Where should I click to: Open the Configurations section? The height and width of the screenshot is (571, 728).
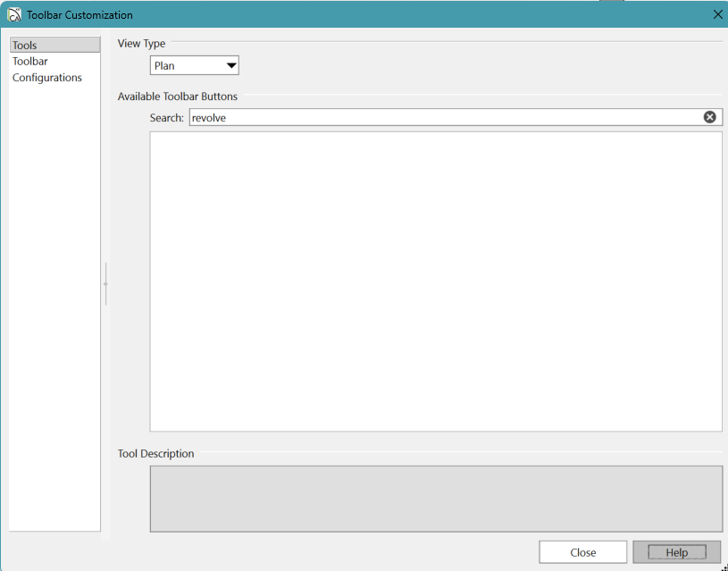[x=47, y=78]
